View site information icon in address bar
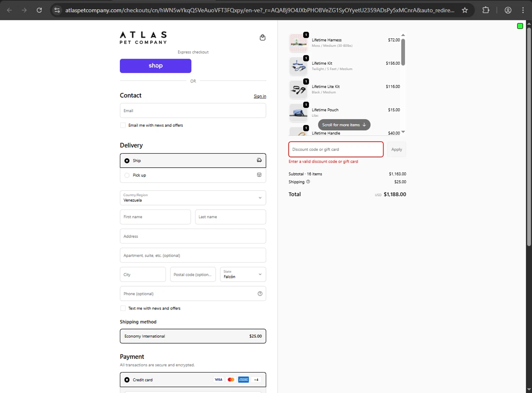532x393 pixels. tap(57, 10)
